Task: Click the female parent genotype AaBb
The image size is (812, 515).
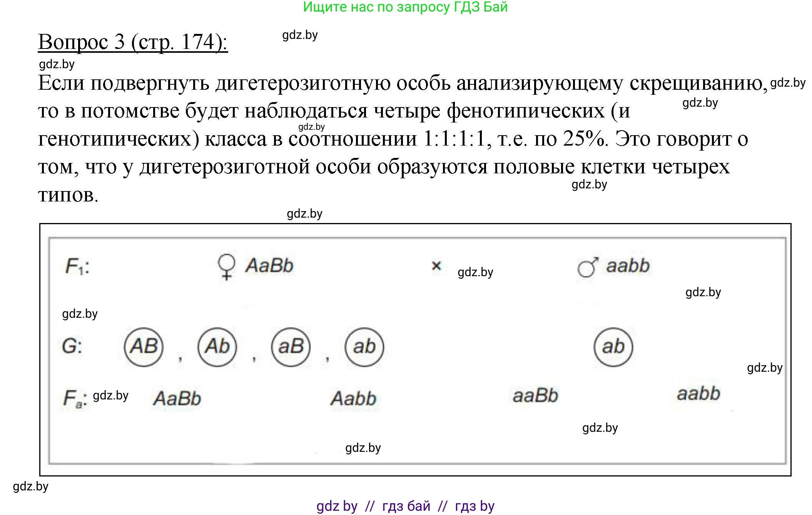Action: [x=269, y=266]
